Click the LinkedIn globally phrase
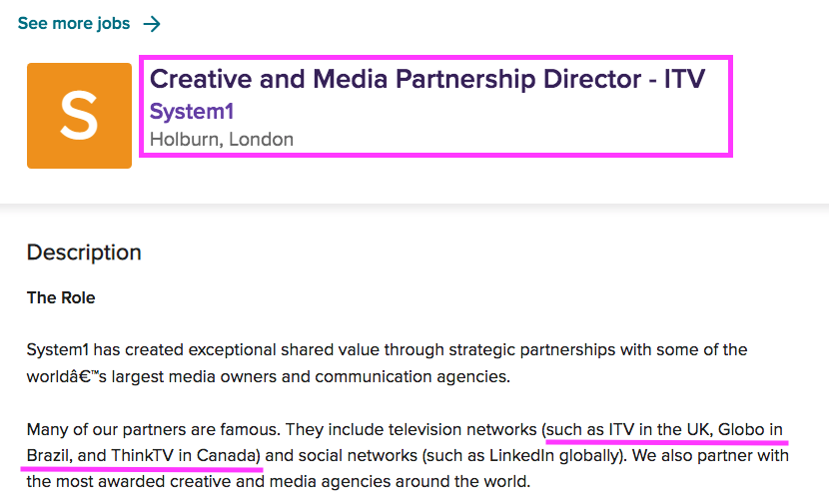This screenshot has width=829, height=504. (x=554, y=455)
